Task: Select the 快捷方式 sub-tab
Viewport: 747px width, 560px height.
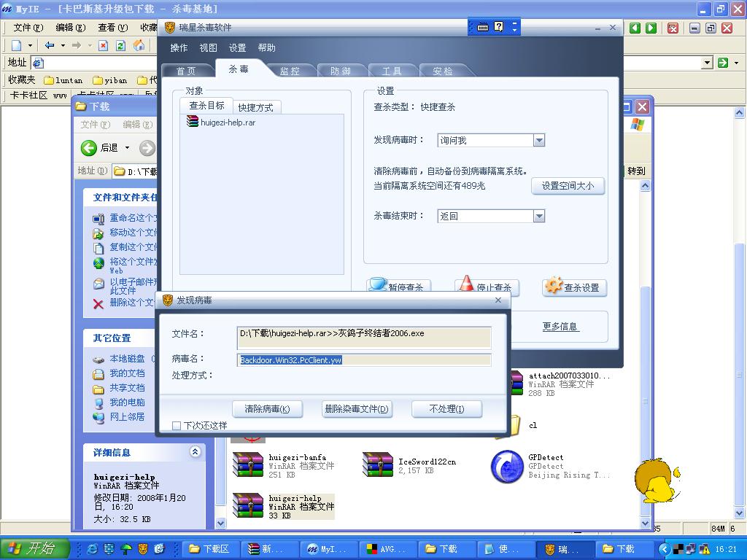Action: click(256, 108)
